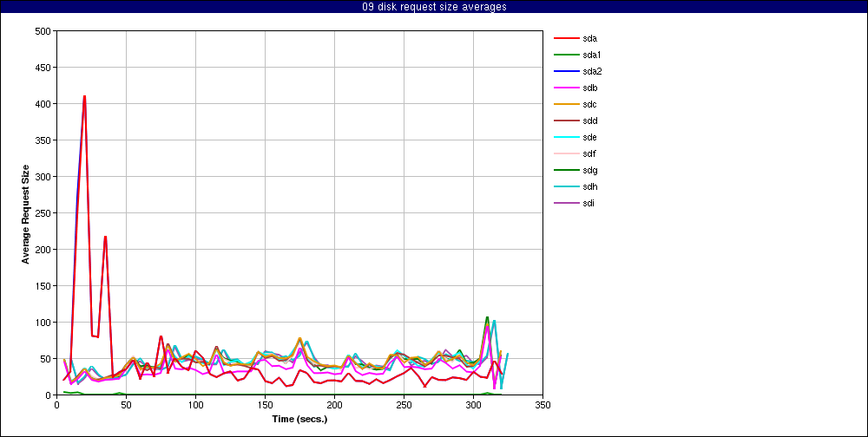Click the tallest sda peak near 410
Screen dimensions: 868x437
point(84,97)
